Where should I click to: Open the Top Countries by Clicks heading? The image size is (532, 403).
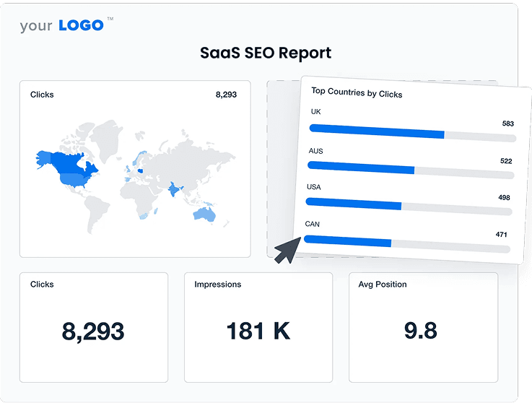click(357, 92)
